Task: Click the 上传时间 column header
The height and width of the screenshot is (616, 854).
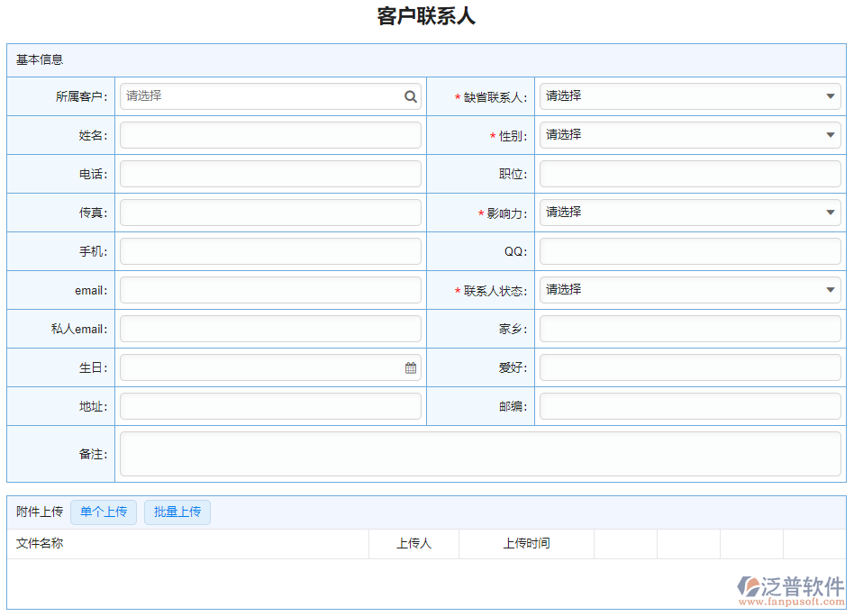Action: (527, 544)
